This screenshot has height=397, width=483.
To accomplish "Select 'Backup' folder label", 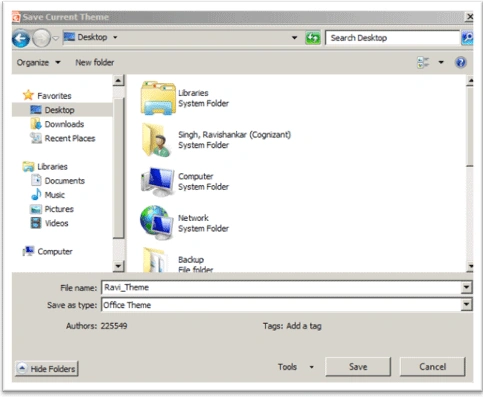I will (x=191, y=260).
